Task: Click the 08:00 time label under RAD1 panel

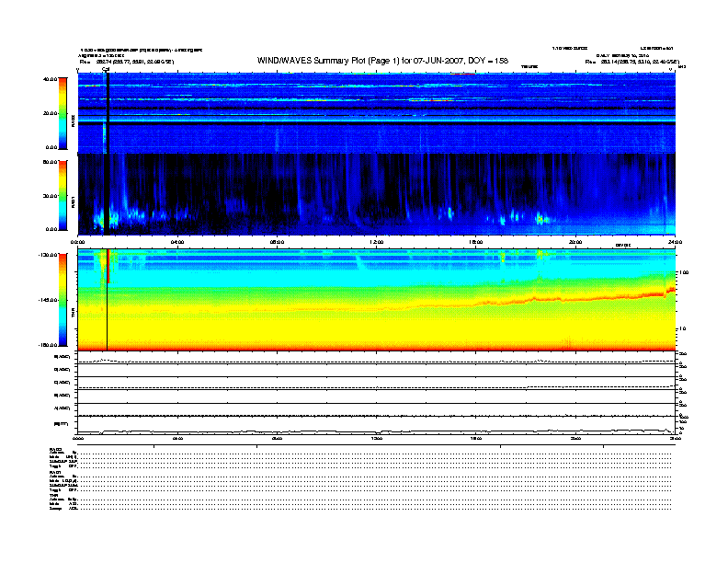Action: (277, 242)
